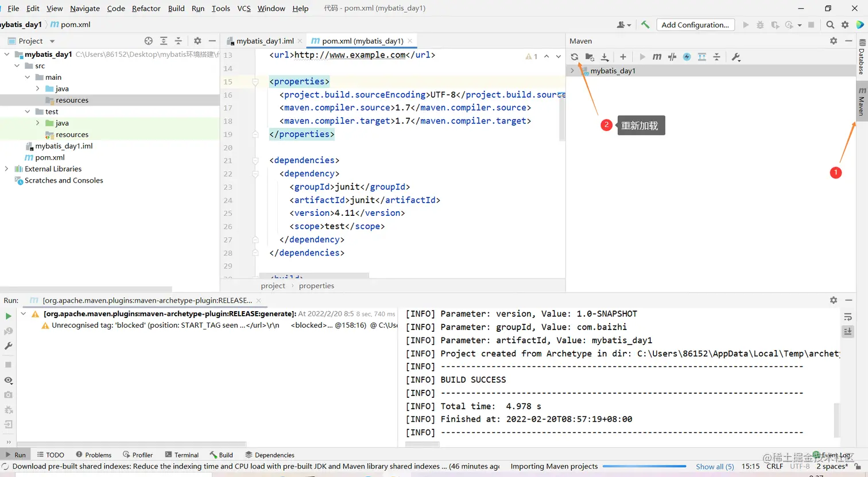This screenshot has width=868, height=477.
Task: Expand java folder under main
Action: click(x=38, y=88)
